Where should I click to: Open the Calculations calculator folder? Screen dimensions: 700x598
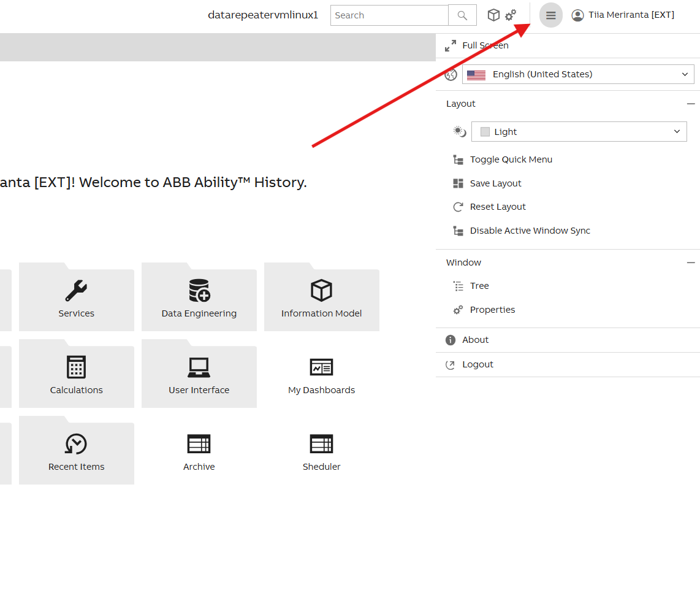tap(77, 374)
